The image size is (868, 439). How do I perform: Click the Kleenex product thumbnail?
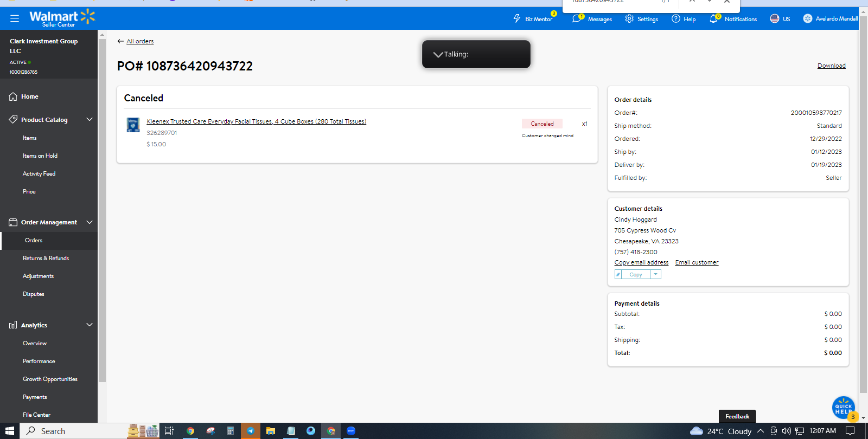(133, 125)
